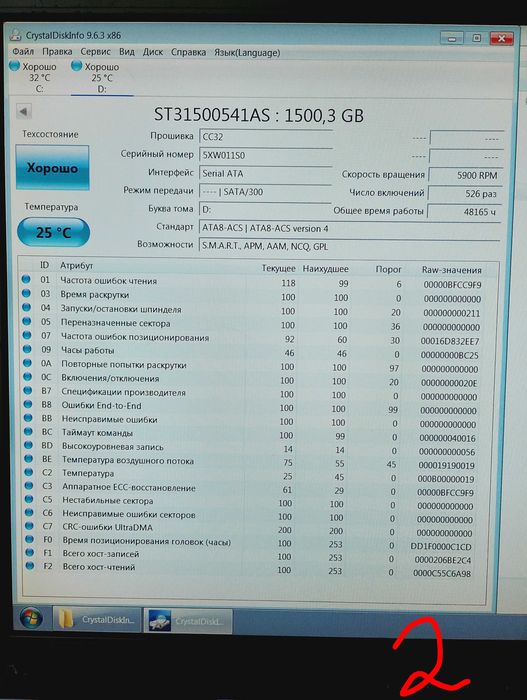The width and height of the screenshot is (527, 700).
Task: Click the rotation speed value 5900 RPM
Action: 465,175
